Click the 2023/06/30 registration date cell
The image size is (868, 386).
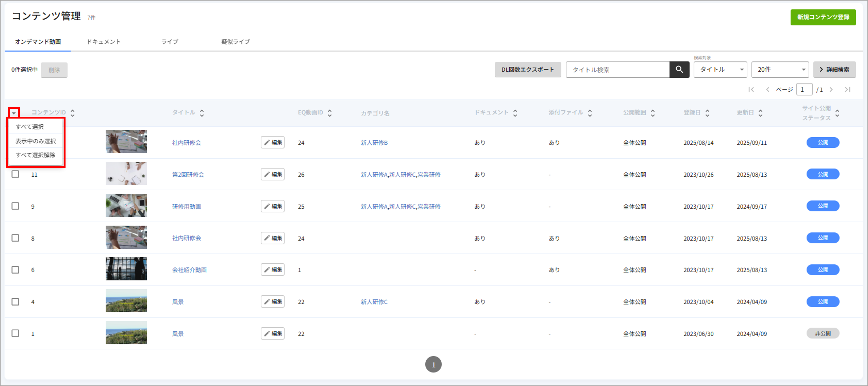tap(698, 334)
